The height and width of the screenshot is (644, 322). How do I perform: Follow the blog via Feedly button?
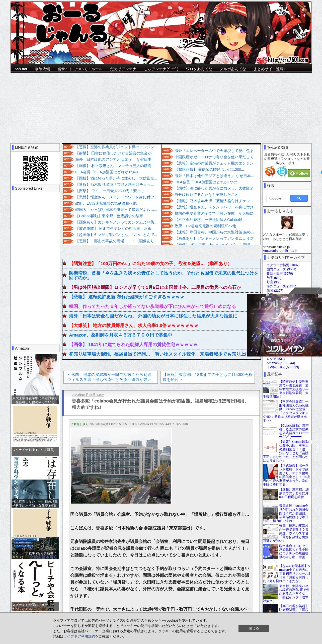point(299,173)
